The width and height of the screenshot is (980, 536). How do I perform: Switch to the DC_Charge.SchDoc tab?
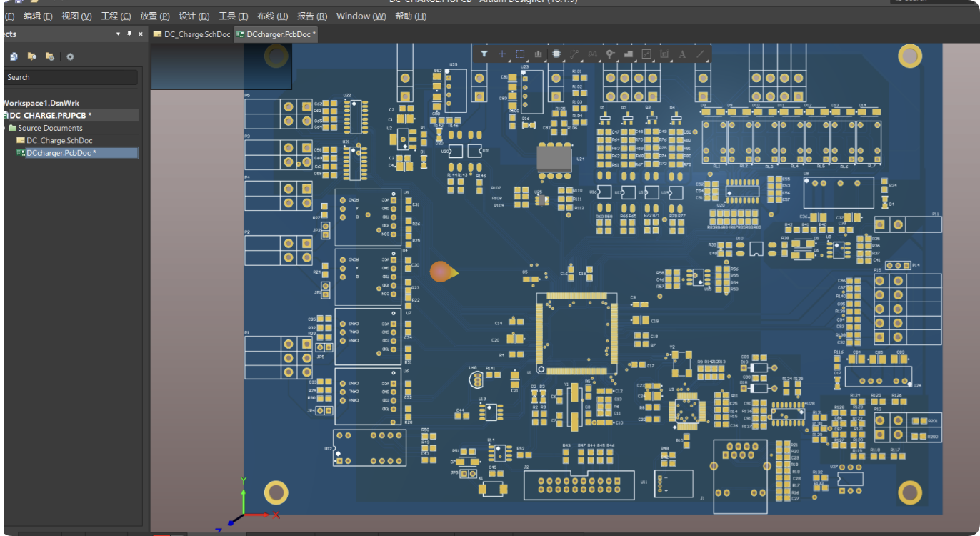pos(191,34)
